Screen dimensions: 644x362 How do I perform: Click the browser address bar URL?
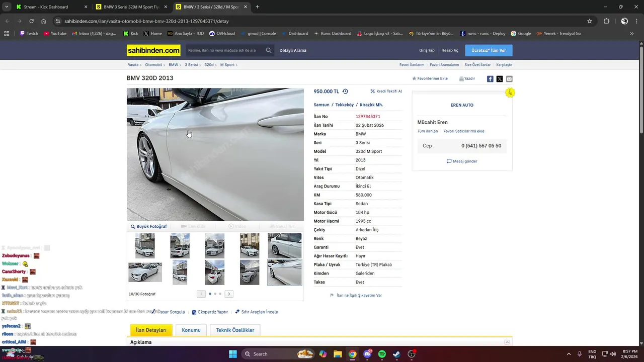tap(146, 21)
